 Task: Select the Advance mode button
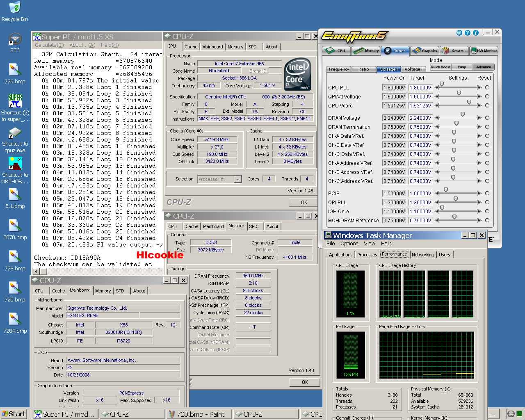[x=484, y=67]
